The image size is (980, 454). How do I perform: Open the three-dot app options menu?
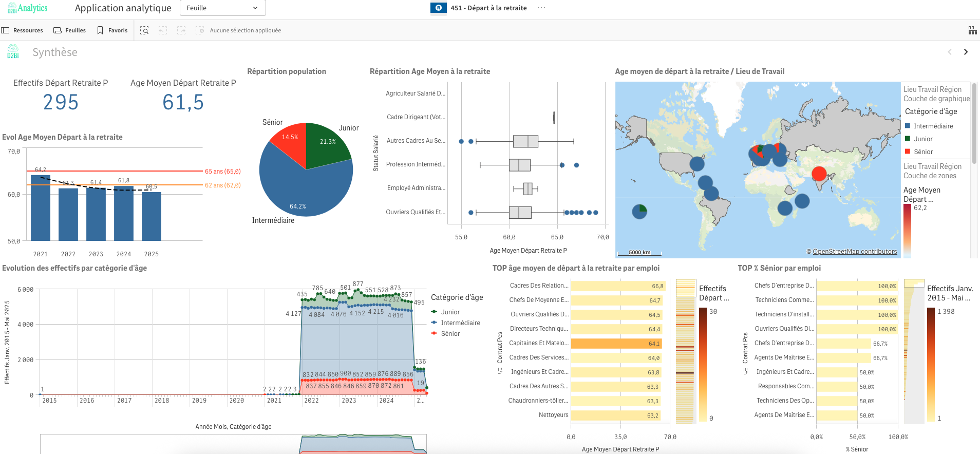(541, 8)
